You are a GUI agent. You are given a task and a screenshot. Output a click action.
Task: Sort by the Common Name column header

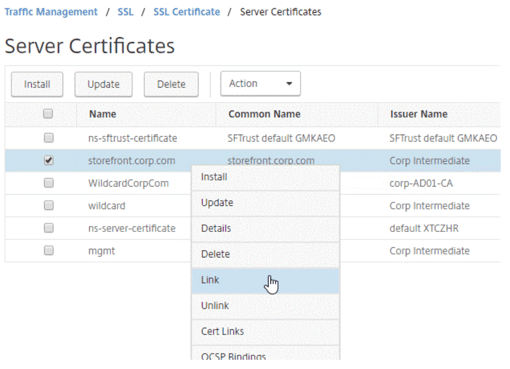click(264, 114)
